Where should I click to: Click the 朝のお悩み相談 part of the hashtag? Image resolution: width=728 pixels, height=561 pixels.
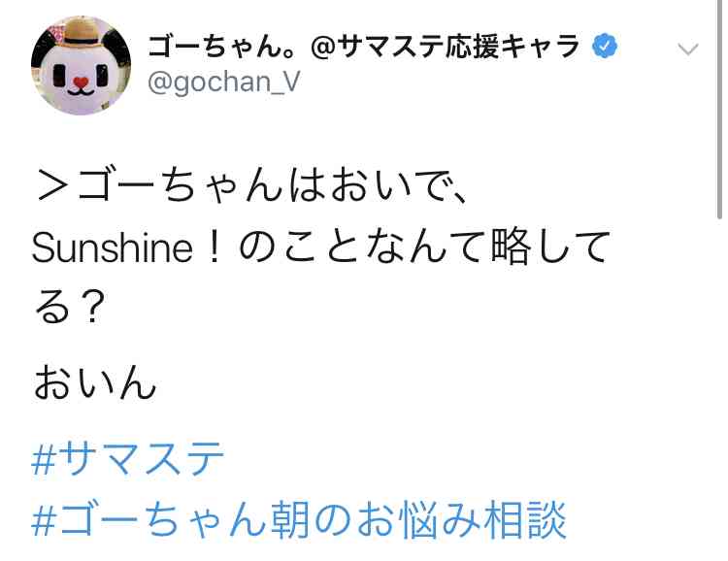[418, 519]
